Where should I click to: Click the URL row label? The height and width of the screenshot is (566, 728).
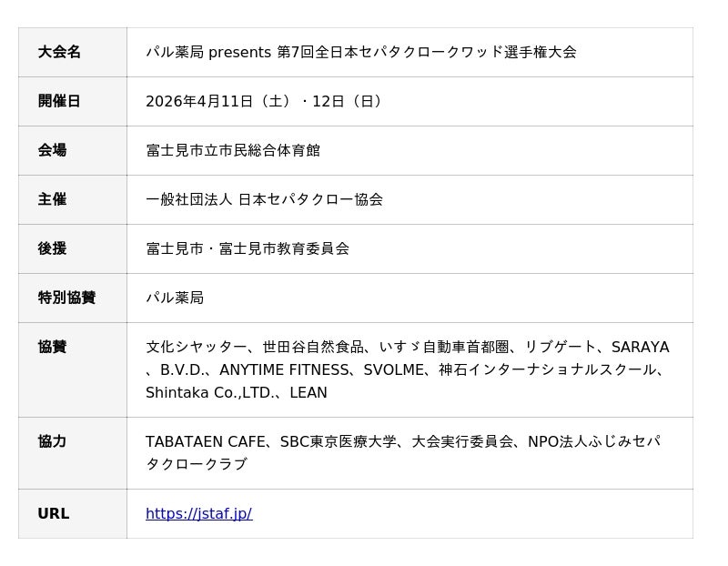pyautogui.click(x=53, y=513)
